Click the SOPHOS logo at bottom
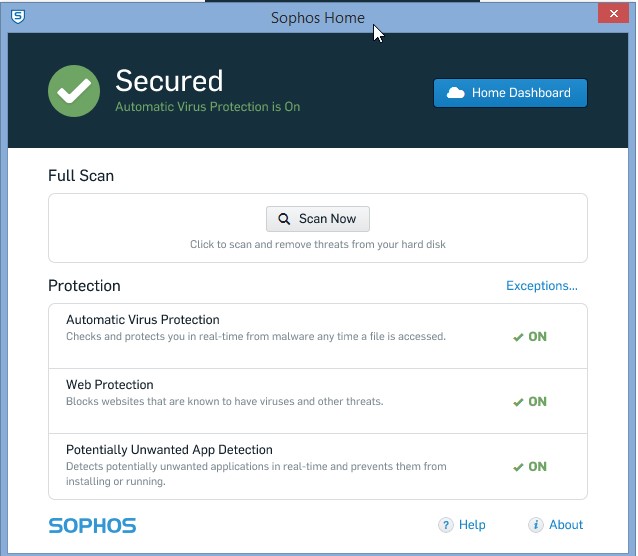This screenshot has width=638, height=556. coord(92,525)
